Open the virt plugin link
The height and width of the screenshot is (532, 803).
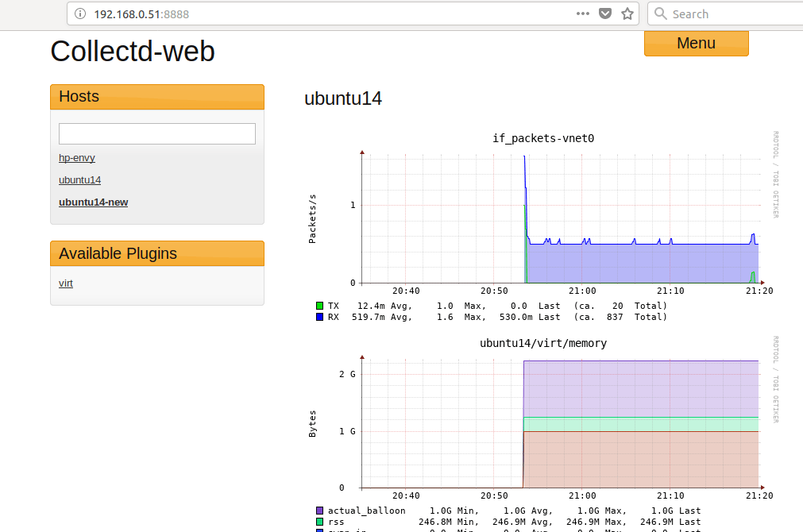click(66, 283)
